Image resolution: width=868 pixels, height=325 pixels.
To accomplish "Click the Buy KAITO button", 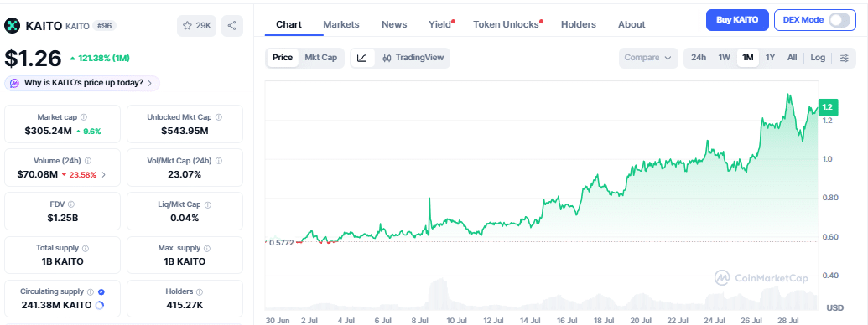I will click(737, 20).
